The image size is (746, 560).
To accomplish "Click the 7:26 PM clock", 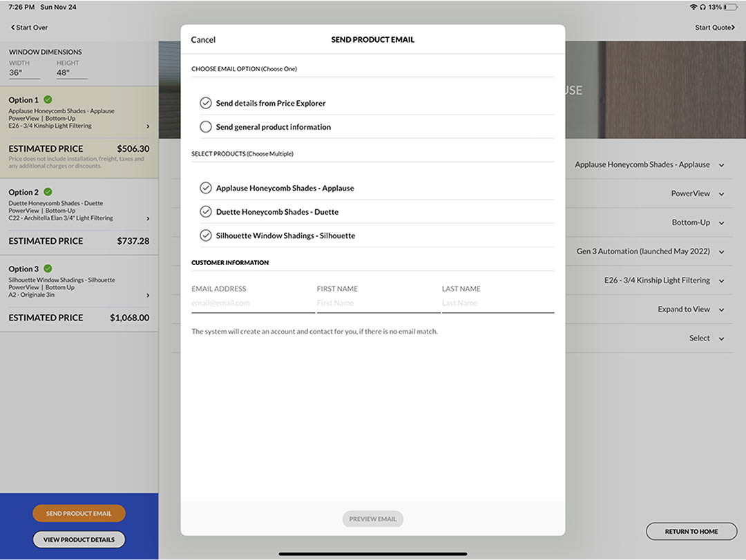I will (21, 7).
